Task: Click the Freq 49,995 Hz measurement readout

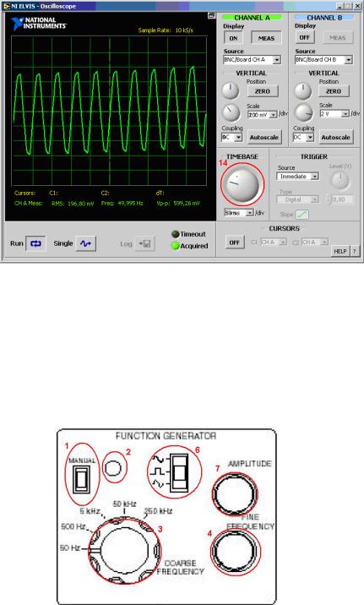Action: tap(122, 203)
